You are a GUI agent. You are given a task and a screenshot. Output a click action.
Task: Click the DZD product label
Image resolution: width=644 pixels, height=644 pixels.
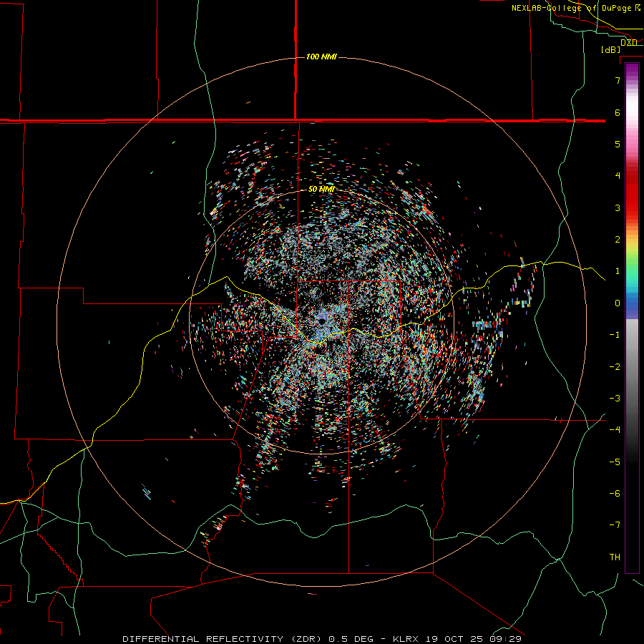(x=628, y=42)
